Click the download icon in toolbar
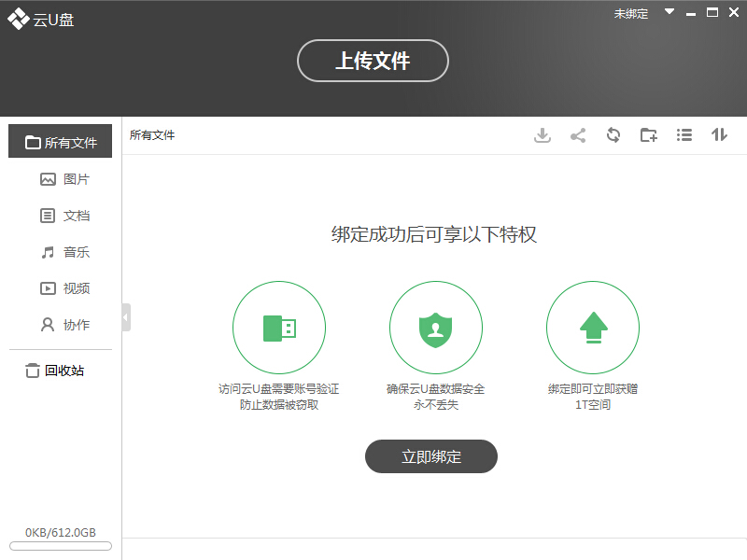747x560 pixels. [543, 135]
